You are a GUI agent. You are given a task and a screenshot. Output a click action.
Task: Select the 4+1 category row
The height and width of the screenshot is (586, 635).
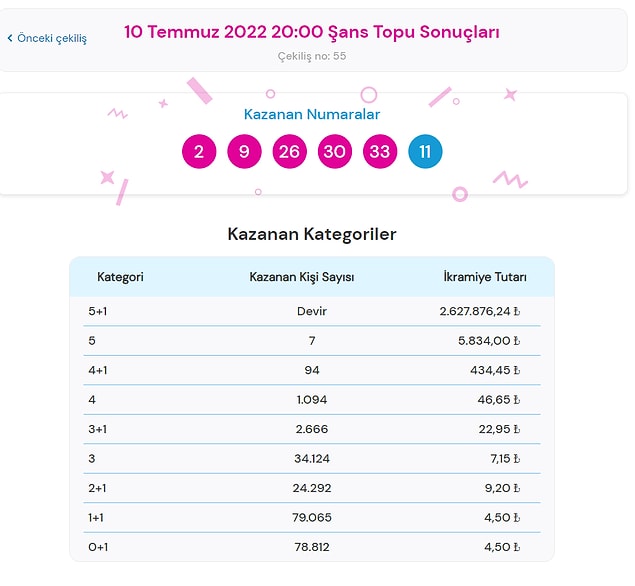click(x=312, y=370)
